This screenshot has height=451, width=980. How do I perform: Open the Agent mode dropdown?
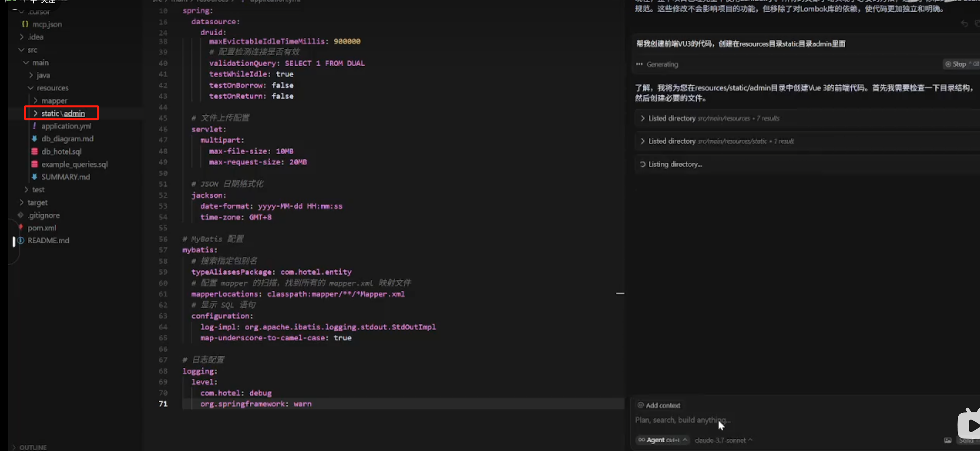click(x=663, y=440)
